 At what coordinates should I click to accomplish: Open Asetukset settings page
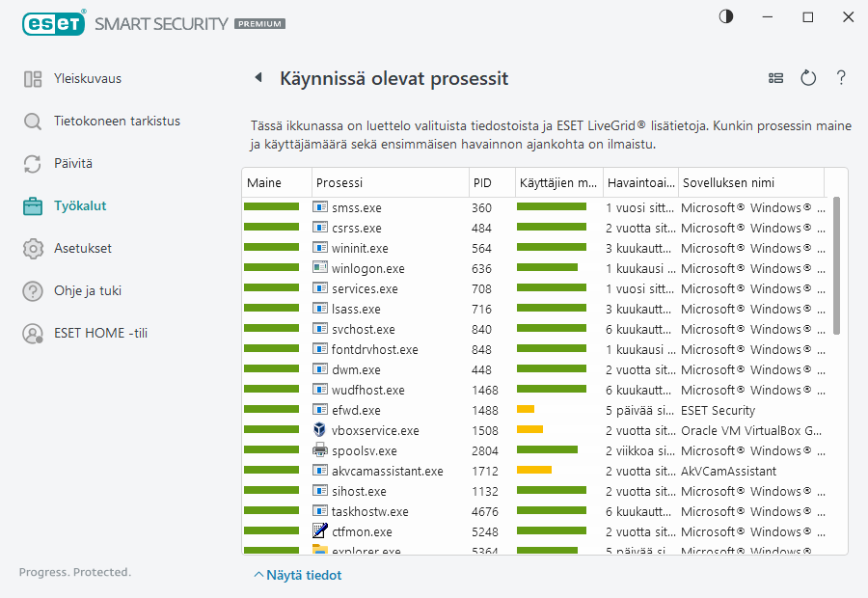[x=82, y=249]
